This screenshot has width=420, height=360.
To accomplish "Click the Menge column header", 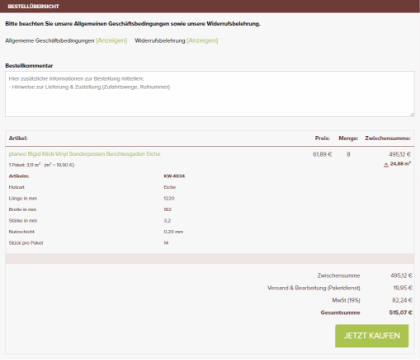I will [x=348, y=138].
